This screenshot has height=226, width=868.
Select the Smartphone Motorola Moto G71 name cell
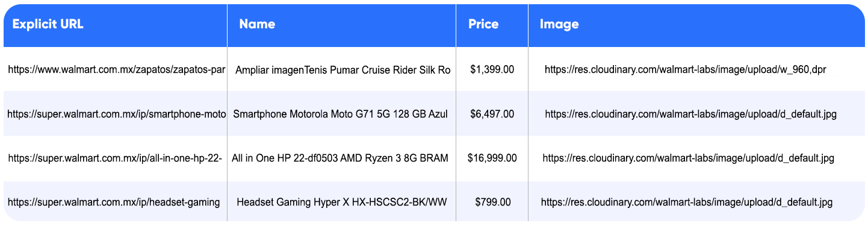click(341, 114)
